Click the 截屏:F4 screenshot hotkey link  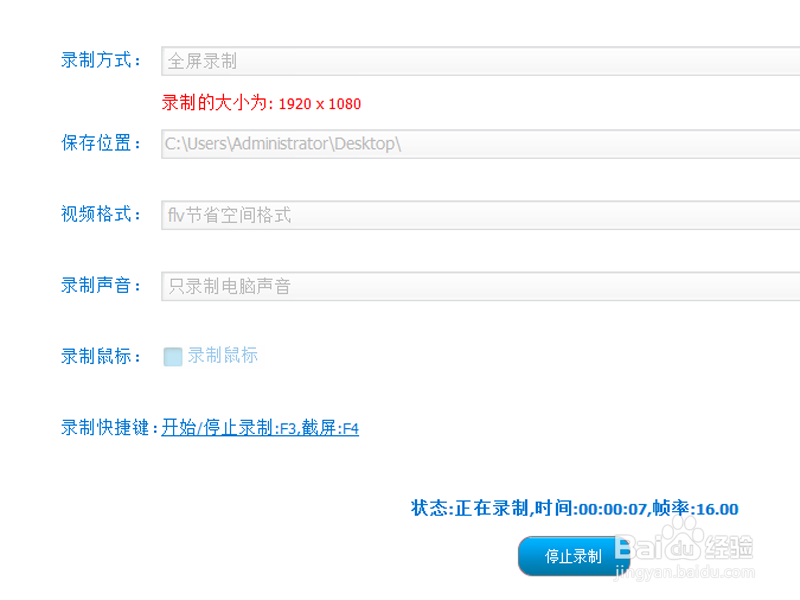pos(334,428)
